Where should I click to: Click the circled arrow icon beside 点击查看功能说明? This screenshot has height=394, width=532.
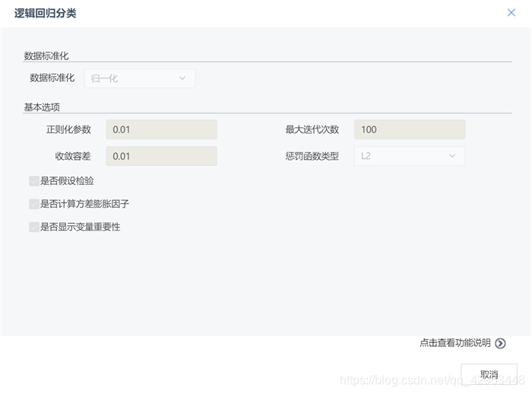pyautogui.click(x=500, y=343)
